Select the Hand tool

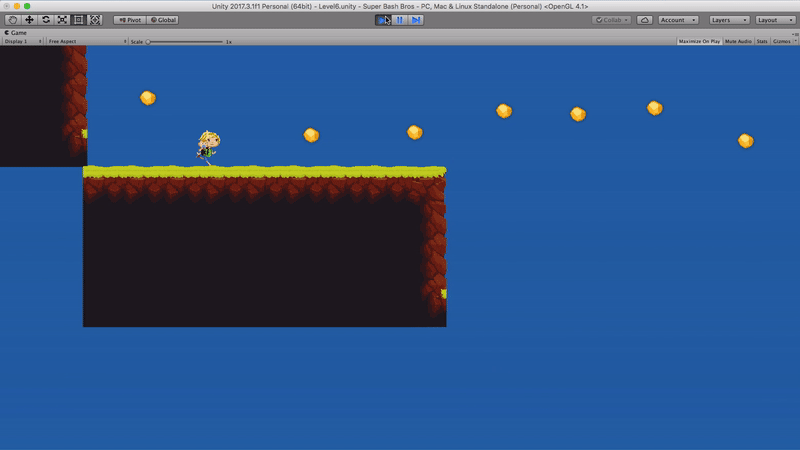12,20
